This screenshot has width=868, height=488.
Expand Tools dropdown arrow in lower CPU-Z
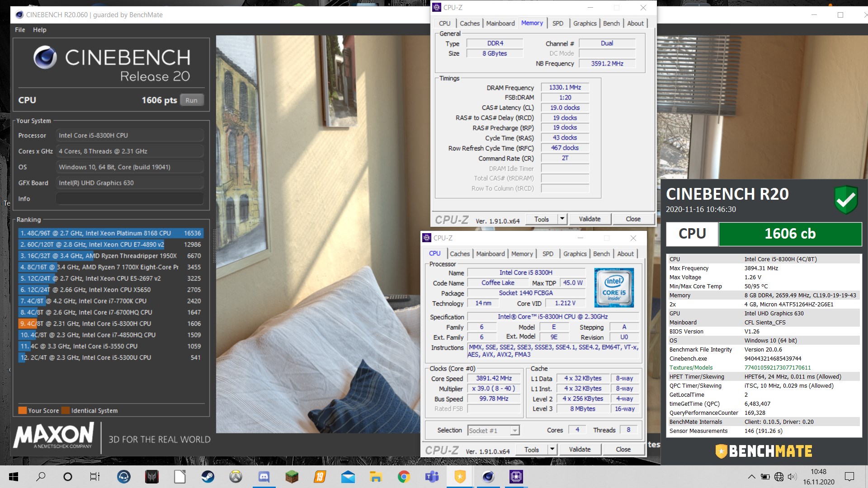point(552,450)
